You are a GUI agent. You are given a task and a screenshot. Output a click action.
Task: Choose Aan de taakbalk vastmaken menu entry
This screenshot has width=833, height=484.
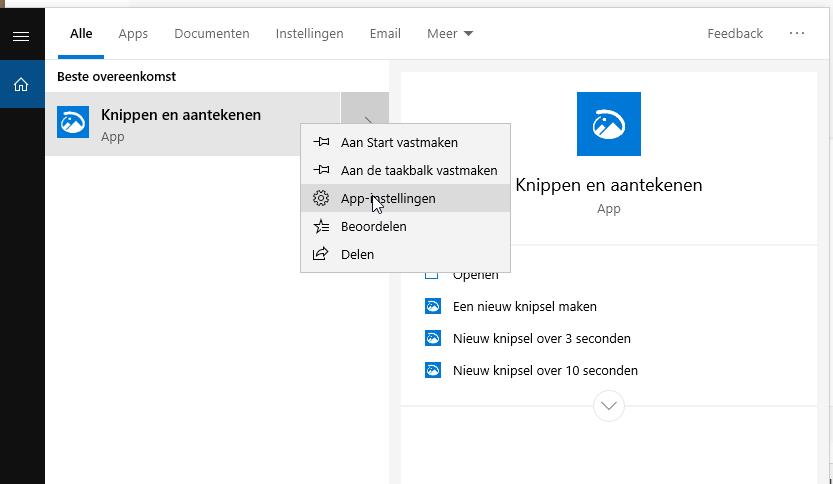click(x=418, y=170)
